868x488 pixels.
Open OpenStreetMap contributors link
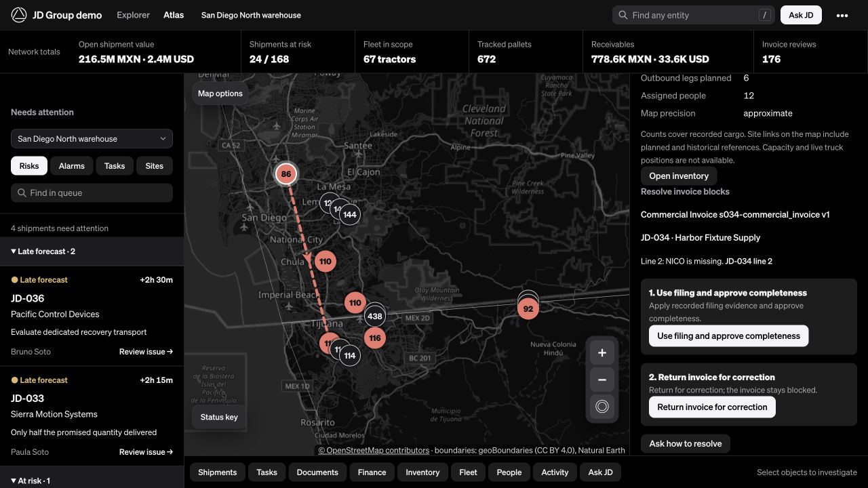[x=374, y=450]
